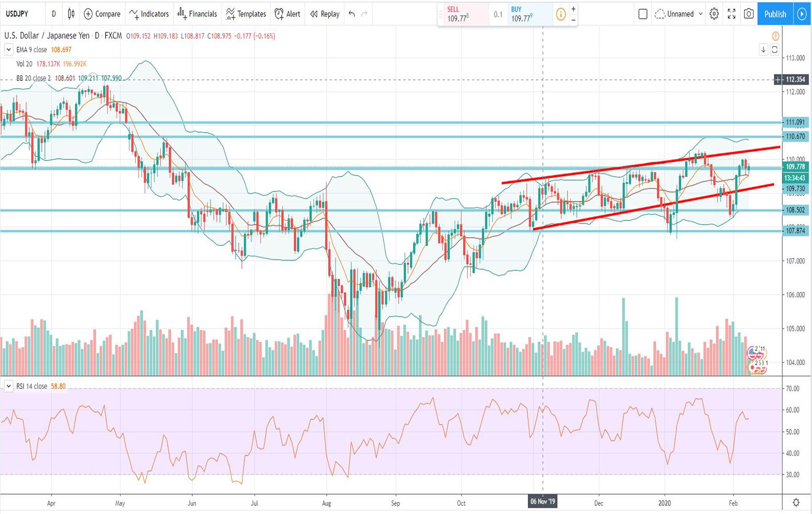Viewport: 812px width, 514px height.
Task: Open the Financials menu
Action: 197,14
